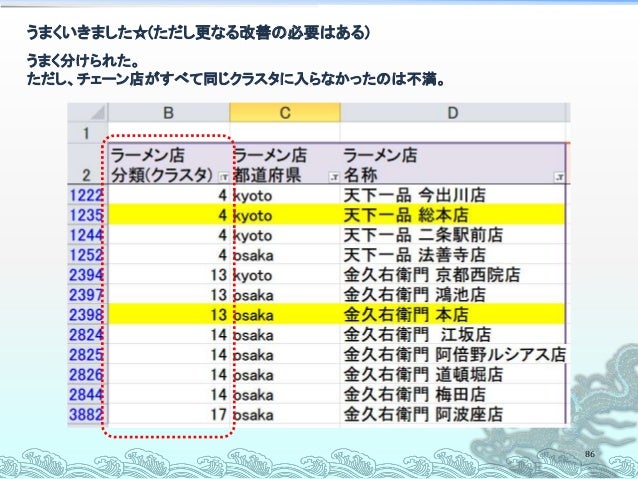638x479 pixels.
Task: Click cluster value 4 in row 1222
Action: pos(169,195)
